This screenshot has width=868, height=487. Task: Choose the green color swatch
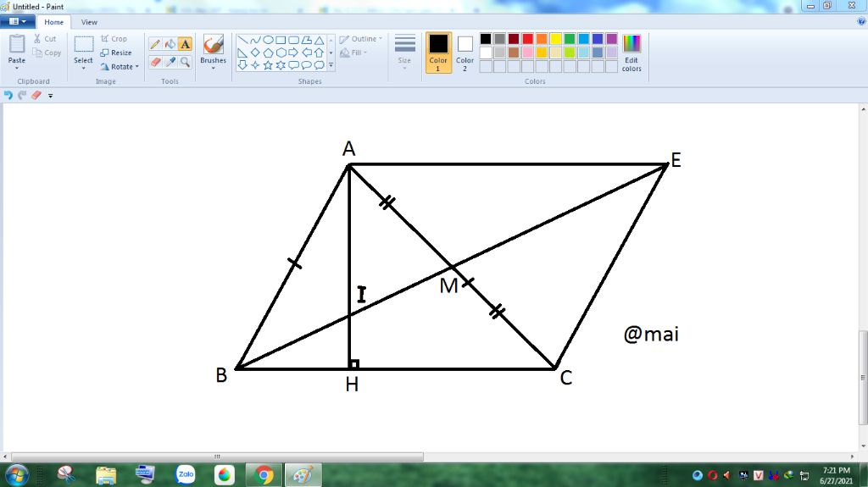(x=570, y=39)
